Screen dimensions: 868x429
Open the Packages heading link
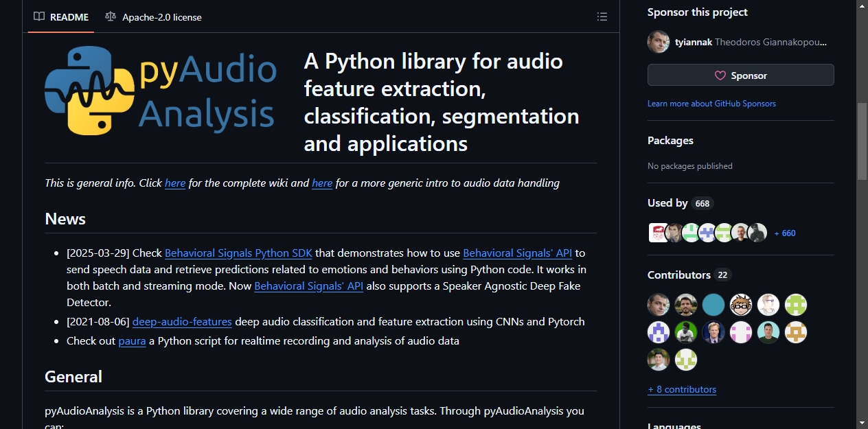pyautogui.click(x=670, y=141)
